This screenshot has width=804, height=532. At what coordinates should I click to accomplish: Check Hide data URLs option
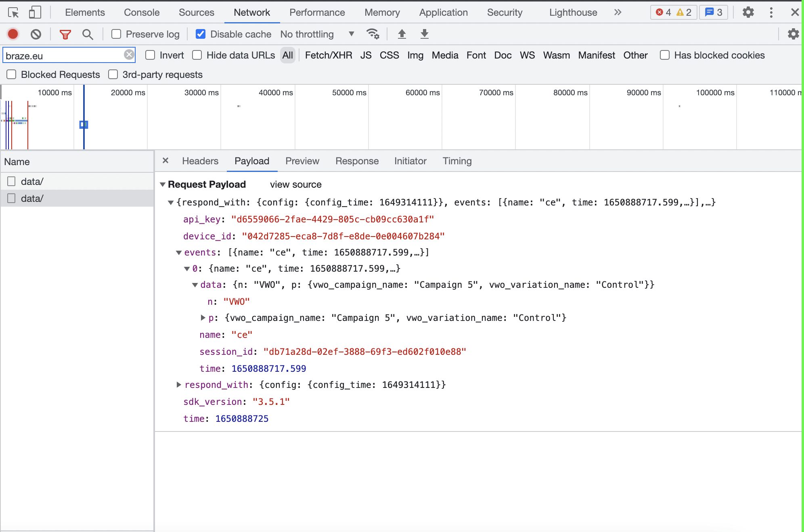tap(197, 55)
